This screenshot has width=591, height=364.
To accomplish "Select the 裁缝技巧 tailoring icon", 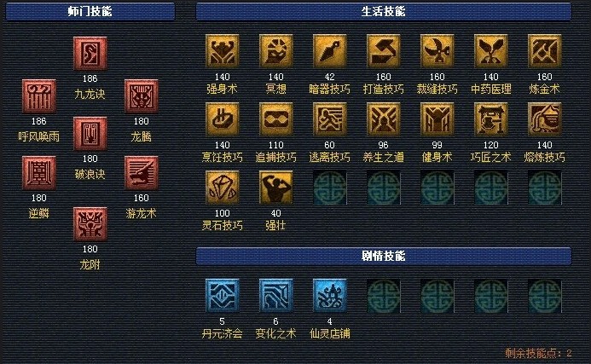I will 437,51.
